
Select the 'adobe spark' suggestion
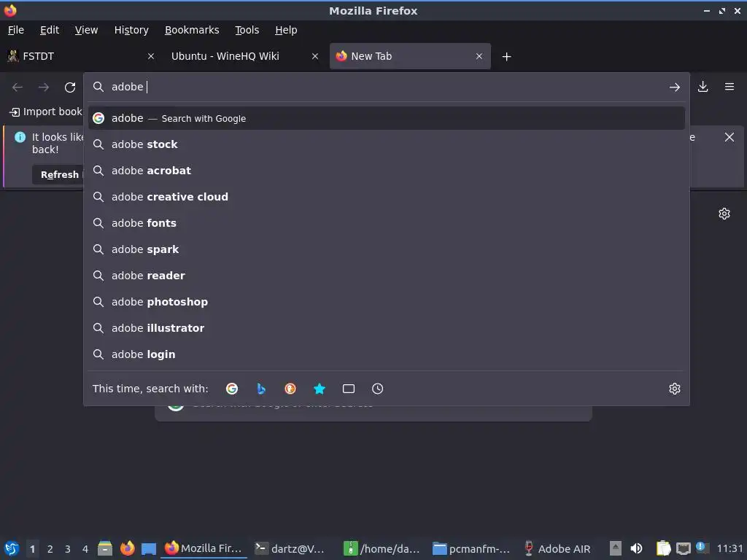coord(387,249)
